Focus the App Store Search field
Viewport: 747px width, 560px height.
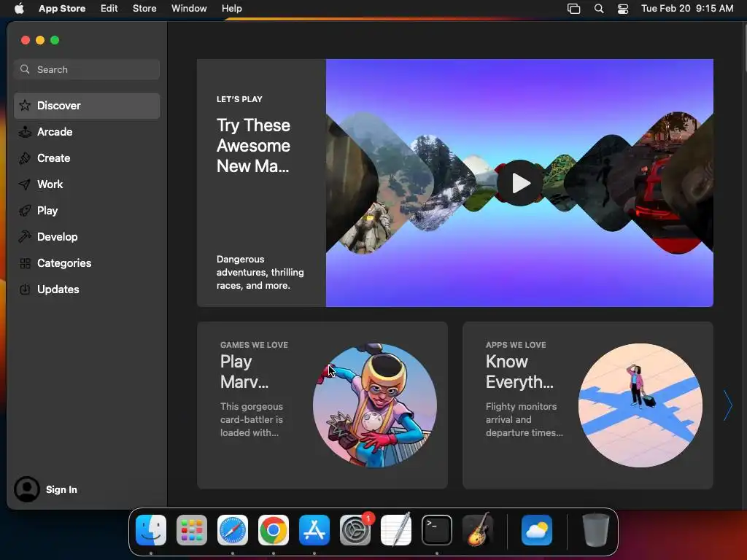[87, 69]
